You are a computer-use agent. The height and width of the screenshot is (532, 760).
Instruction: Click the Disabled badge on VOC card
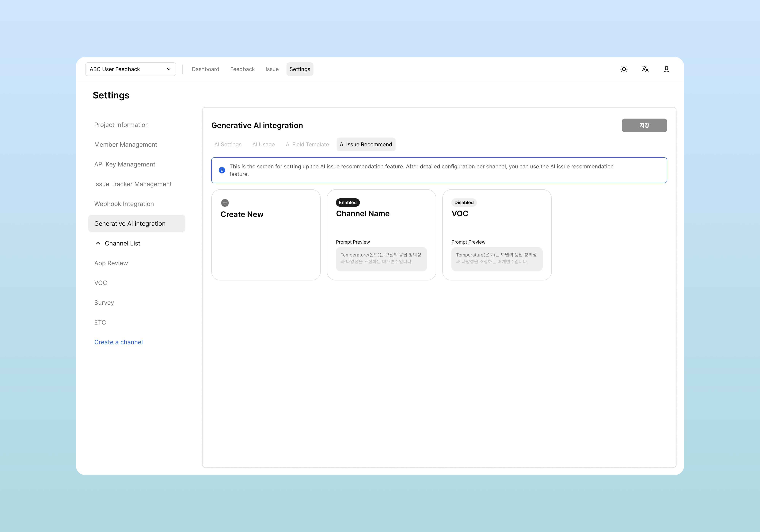(463, 203)
